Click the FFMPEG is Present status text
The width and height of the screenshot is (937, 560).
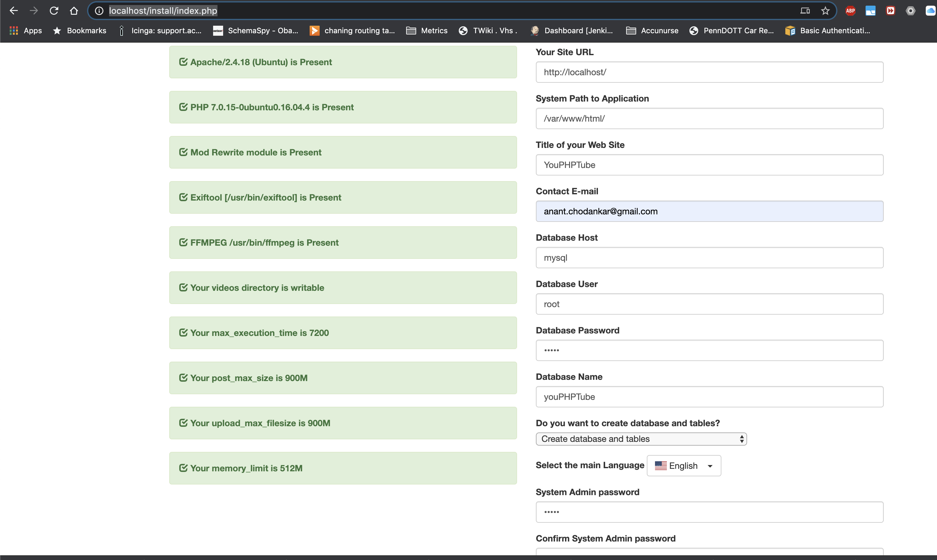click(264, 243)
